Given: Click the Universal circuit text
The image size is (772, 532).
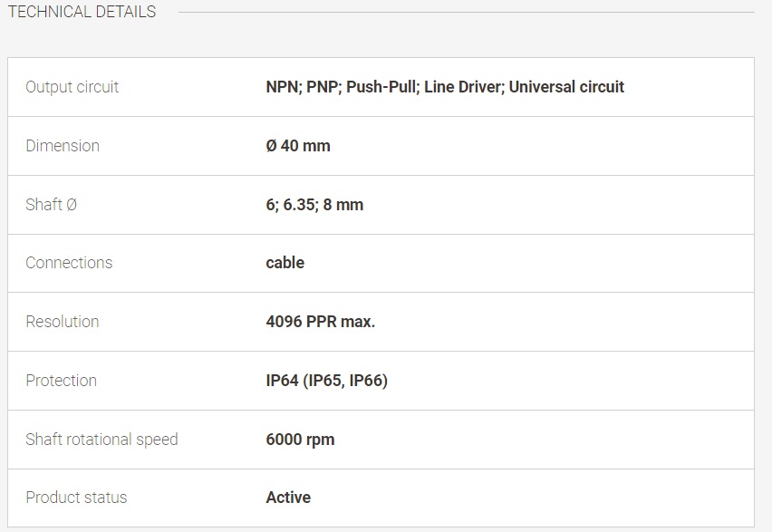Looking at the screenshot, I should click(x=566, y=87).
